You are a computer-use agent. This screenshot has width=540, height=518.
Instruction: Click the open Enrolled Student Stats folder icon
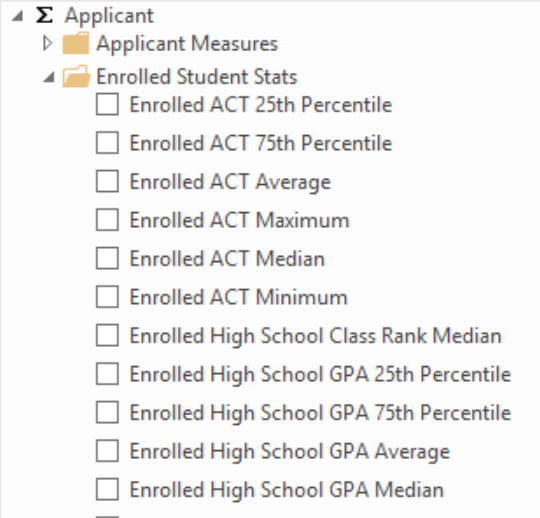coord(76,76)
